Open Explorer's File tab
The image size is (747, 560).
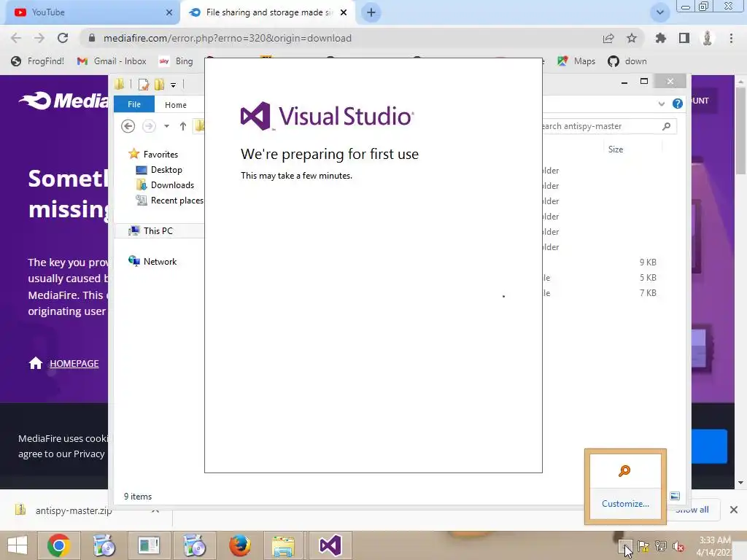(134, 104)
